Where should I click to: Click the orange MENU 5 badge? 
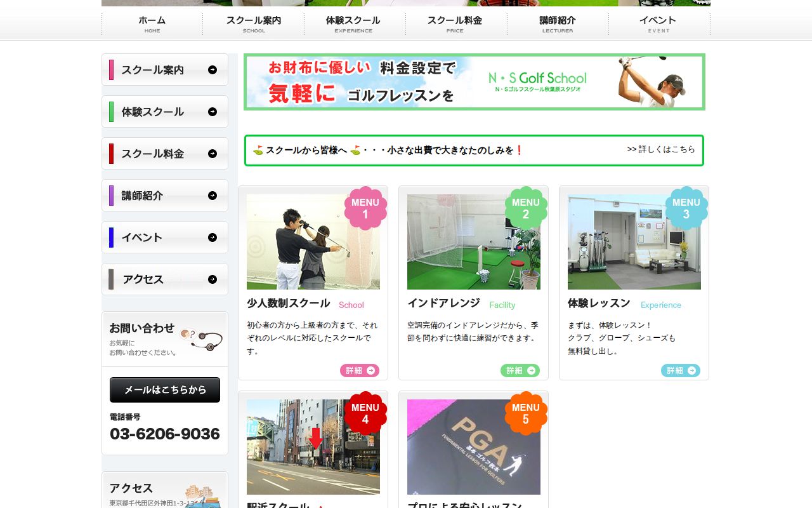[526, 413]
